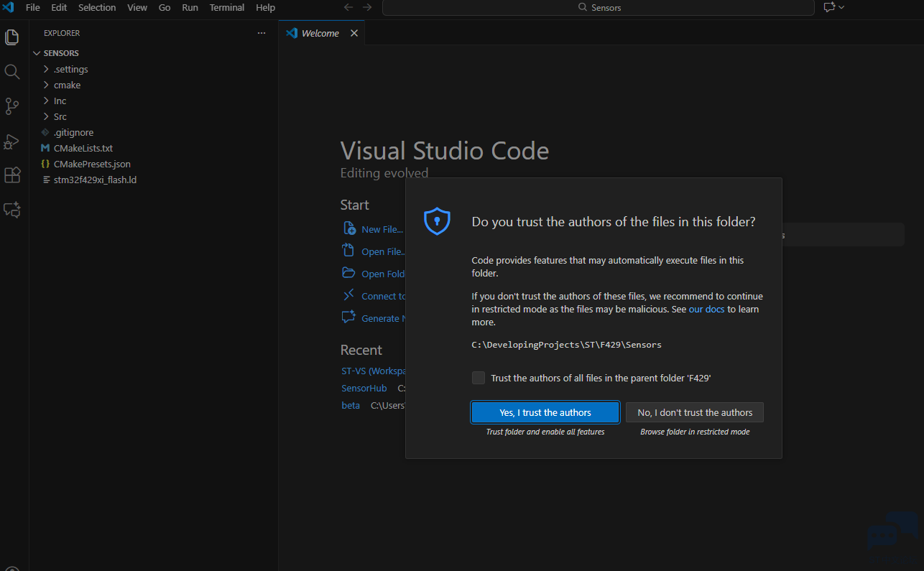924x571 pixels.
Task: Open the Terminal menu
Action: 226,7
